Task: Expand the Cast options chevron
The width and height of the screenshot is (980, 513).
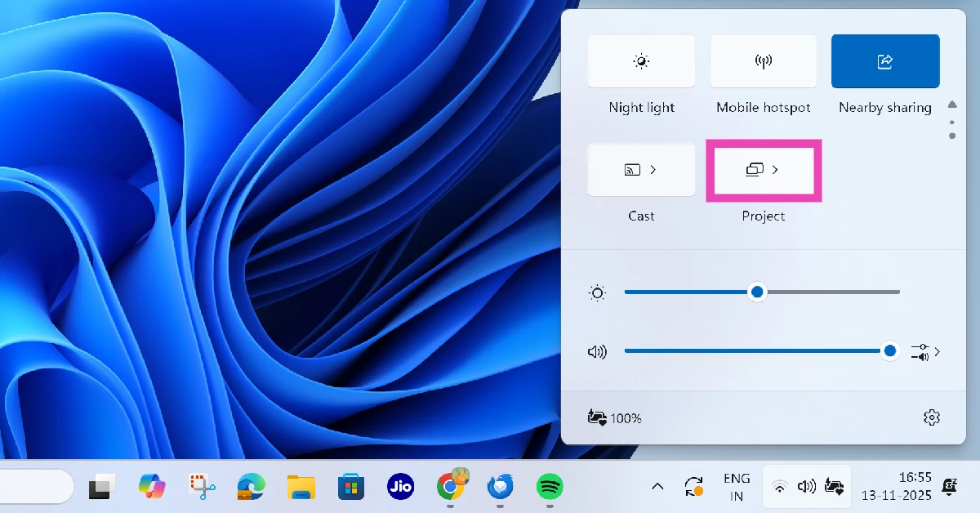Action: coord(653,169)
